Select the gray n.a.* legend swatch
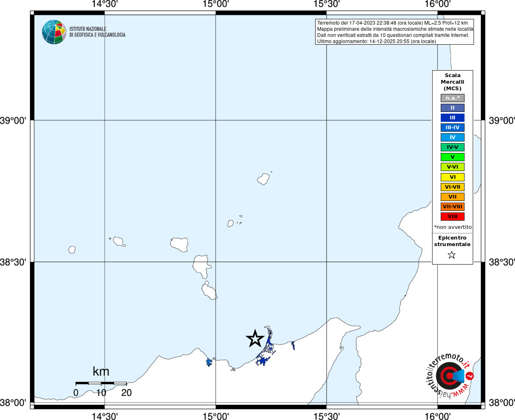The width and height of the screenshot is (515, 420). 453,98
